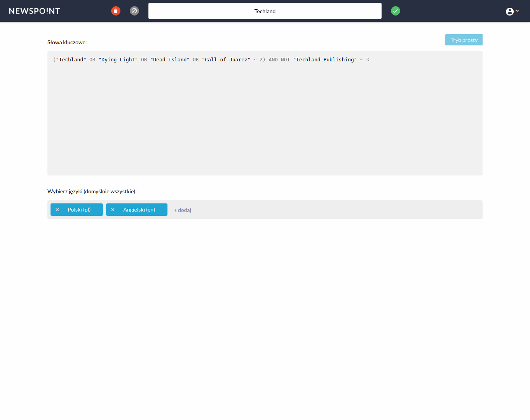Click the 'AND NOT' operator in query
Image resolution: width=530 pixels, height=420 pixels.
click(279, 60)
